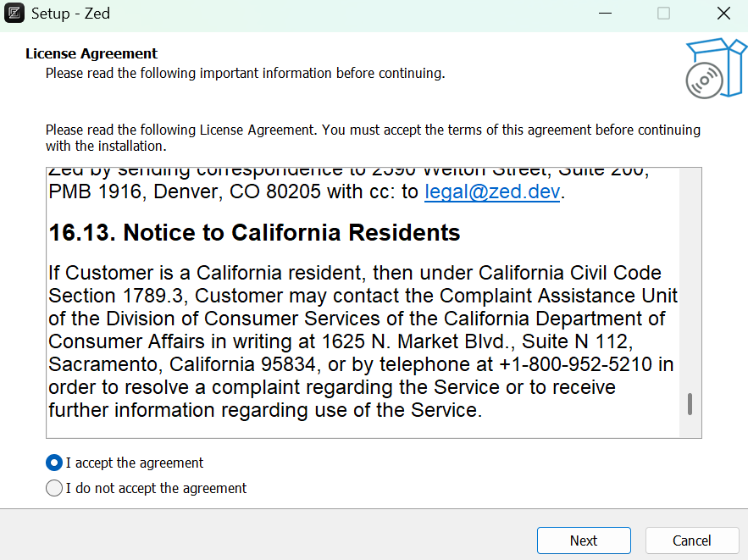Viewport: 748px width, 560px height.
Task: Click the phone number +1-800-952-5210 text
Action: click(x=575, y=364)
